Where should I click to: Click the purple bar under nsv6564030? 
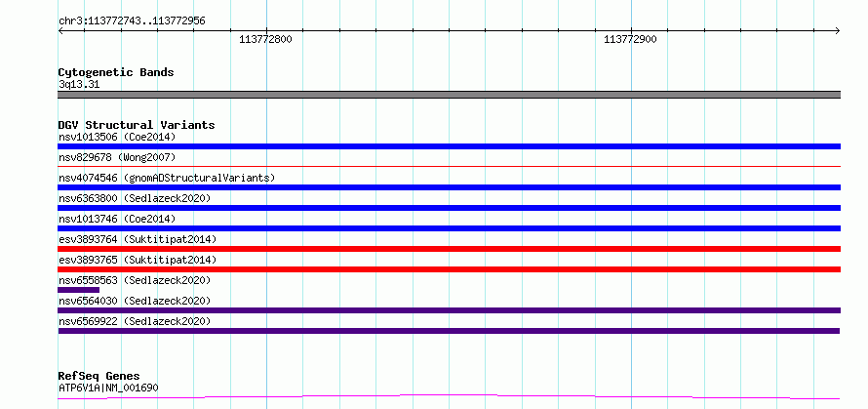[449, 310]
